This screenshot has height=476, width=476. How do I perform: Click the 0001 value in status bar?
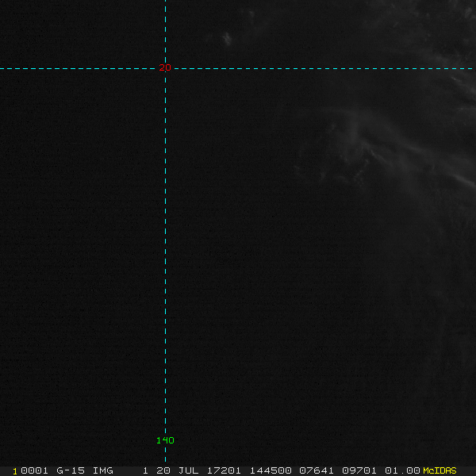point(34,470)
